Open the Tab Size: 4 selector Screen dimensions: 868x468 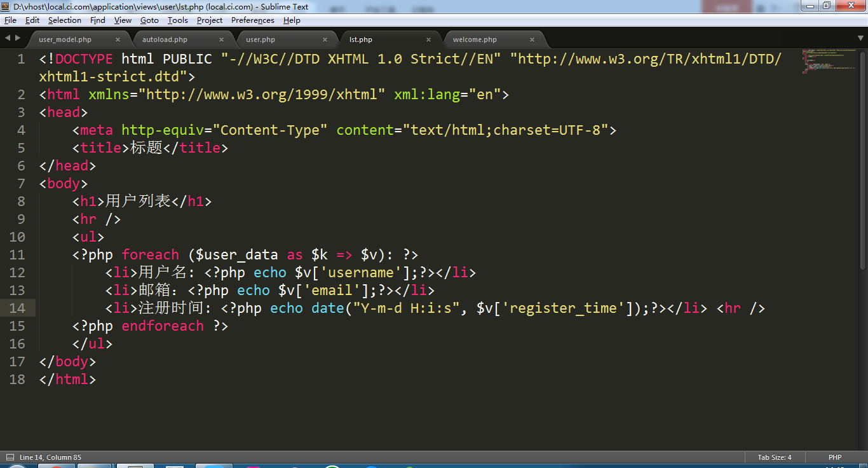[x=774, y=457]
